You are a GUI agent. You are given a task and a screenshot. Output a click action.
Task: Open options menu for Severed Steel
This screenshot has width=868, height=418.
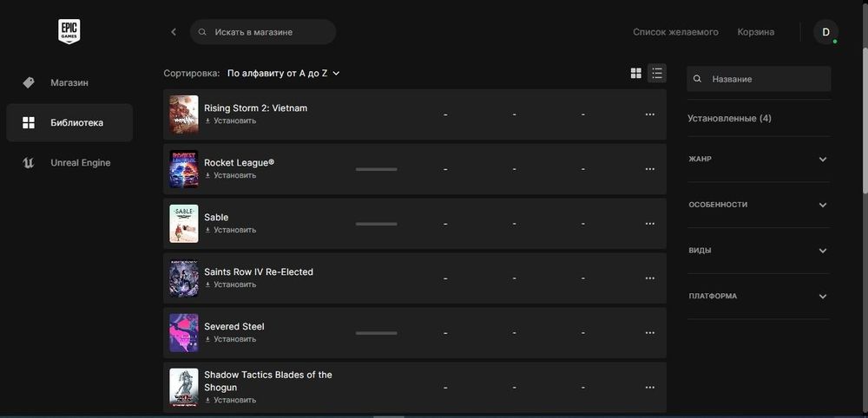tap(649, 333)
